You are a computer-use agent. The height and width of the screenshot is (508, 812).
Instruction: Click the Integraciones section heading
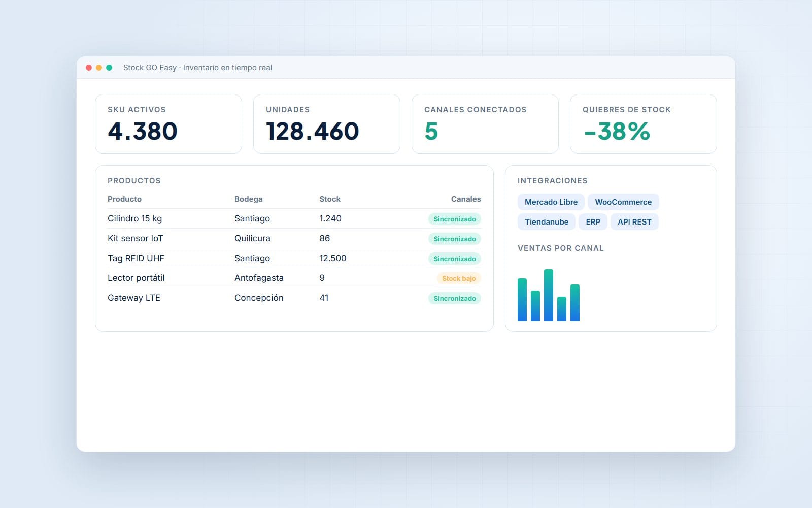pos(553,181)
